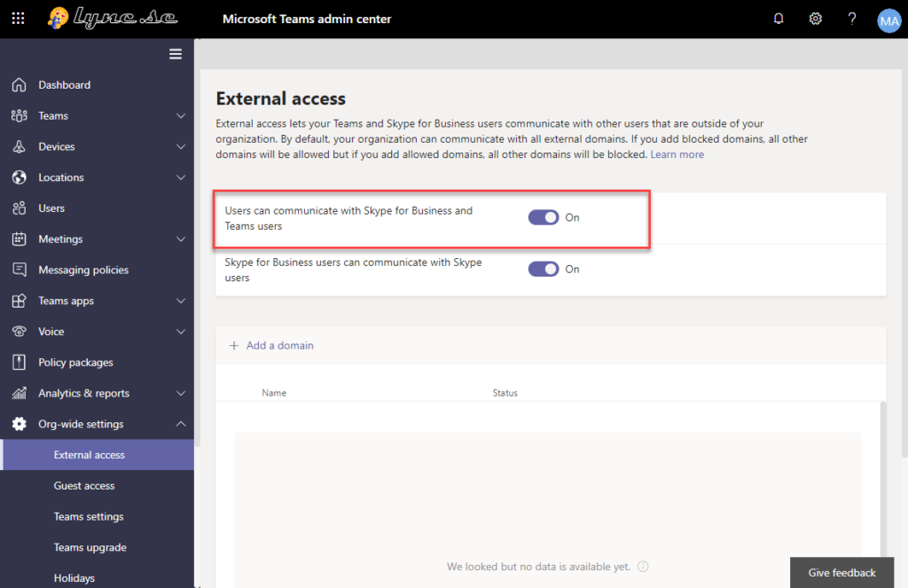The width and height of the screenshot is (908, 588).
Task: Open the notifications bell
Action: [779, 19]
